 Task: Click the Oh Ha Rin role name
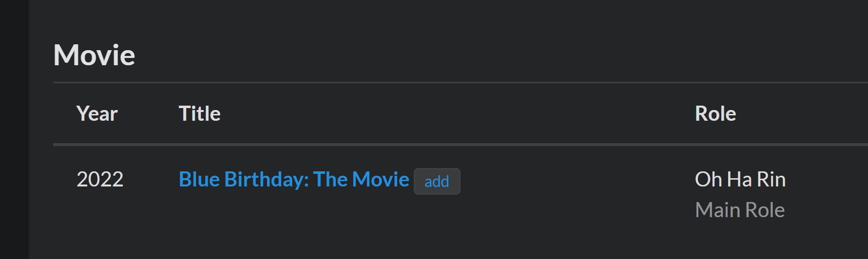point(740,180)
